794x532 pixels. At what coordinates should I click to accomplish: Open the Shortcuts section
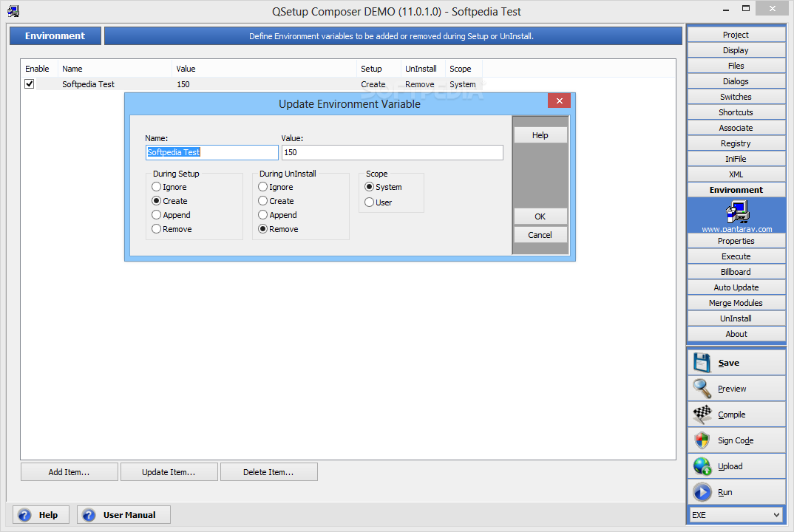pos(736,112)
